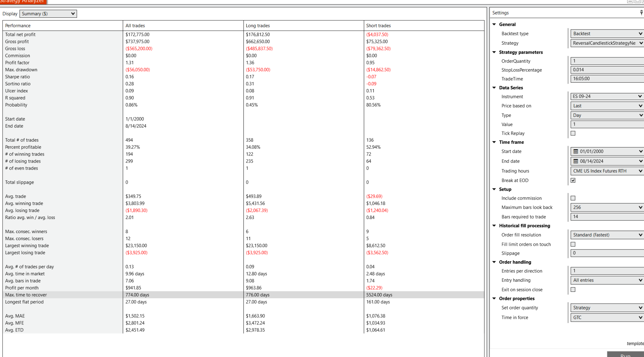Select the Sharpe ratio row label
This screenshot has width=644, height=357.
click(17, 77)
